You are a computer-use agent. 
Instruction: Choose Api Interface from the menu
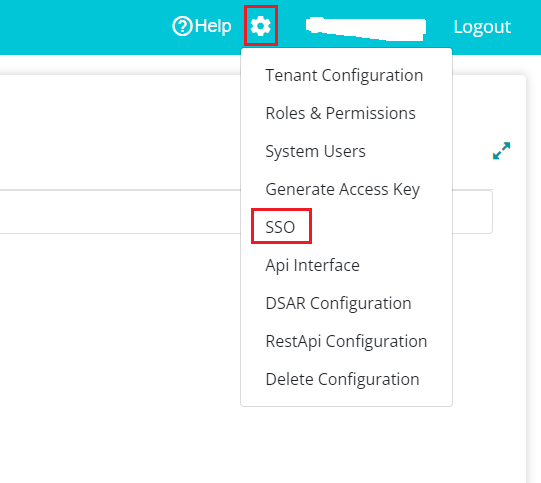pyautogui.click(x=312, y=265)
